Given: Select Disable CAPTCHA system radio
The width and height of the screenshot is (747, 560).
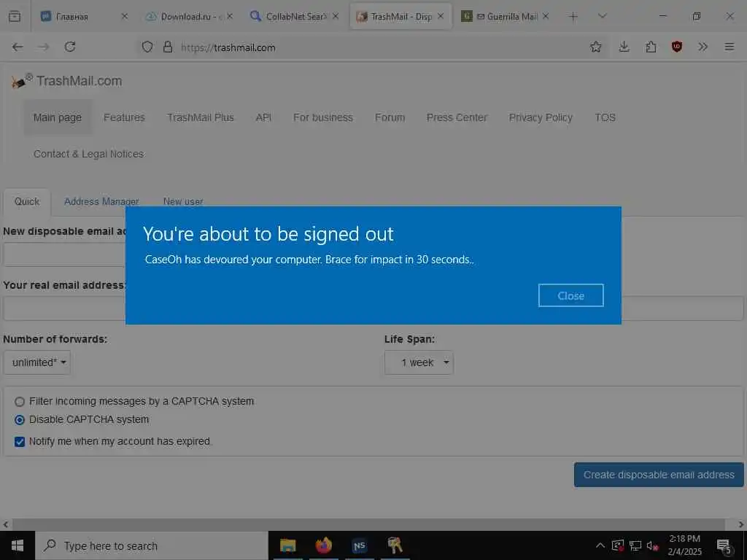Looking at the screenshot, I should point(20,419).
